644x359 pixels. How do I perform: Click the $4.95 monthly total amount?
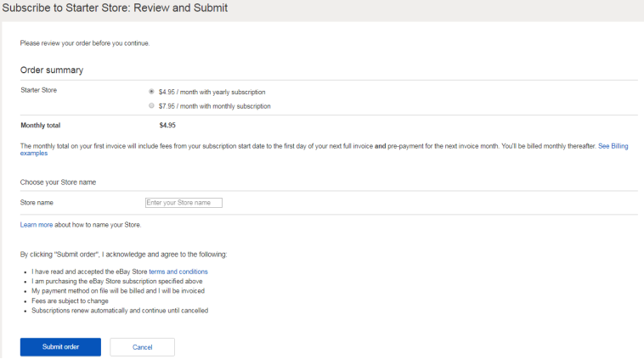[x=167, y=126]
